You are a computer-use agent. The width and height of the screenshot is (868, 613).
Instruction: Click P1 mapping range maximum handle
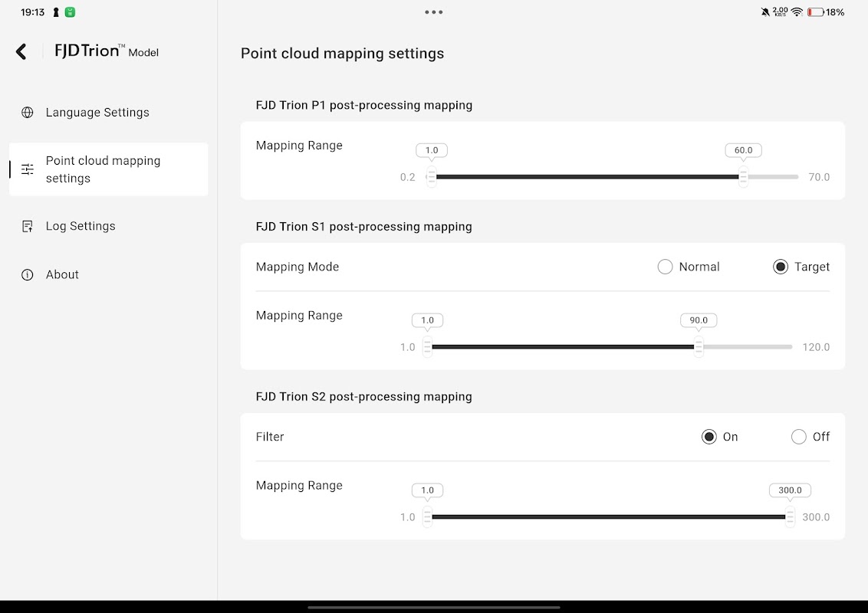pos(743,177)
